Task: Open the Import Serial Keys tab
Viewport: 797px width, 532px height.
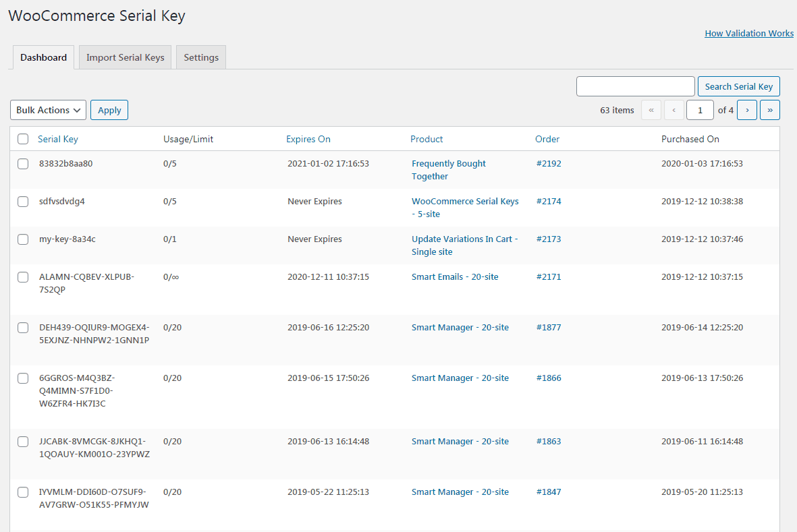Action: pyautogui.click(x=125, y=57)
